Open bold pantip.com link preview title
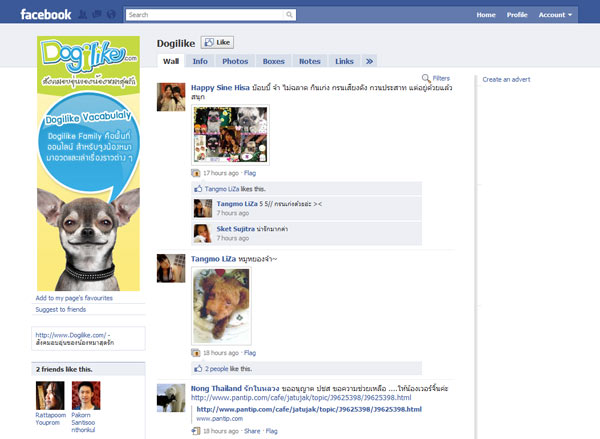This screenshot has height=439, width=600. click(309, 409)
